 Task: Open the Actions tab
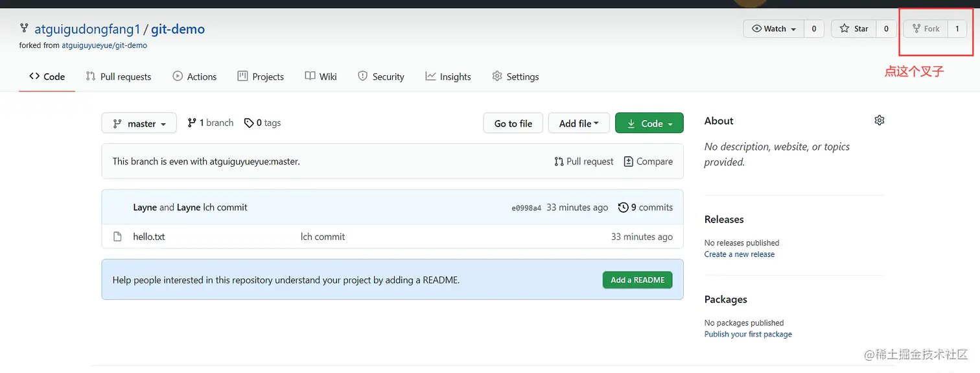194,77
